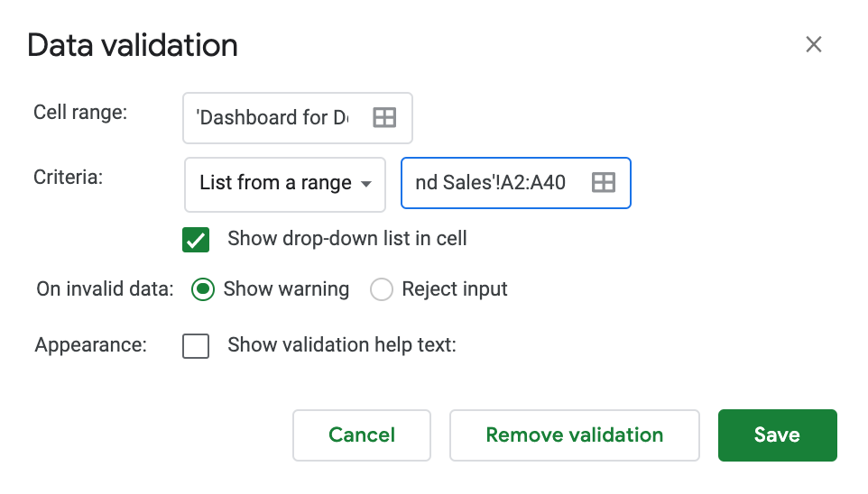Save the data validation settings
Screen dimensions: 868x494
pos(777,435)
